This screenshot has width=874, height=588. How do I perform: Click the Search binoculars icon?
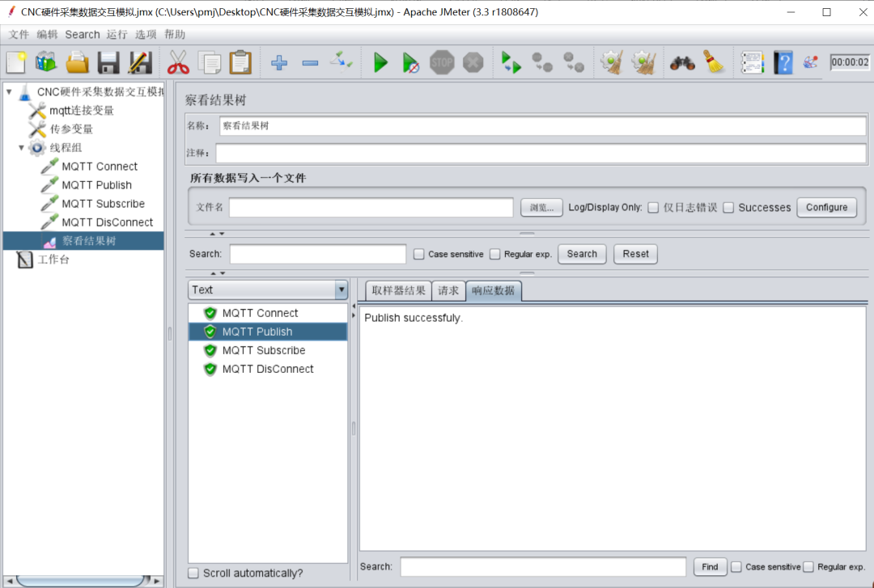[x=682, y=63]
